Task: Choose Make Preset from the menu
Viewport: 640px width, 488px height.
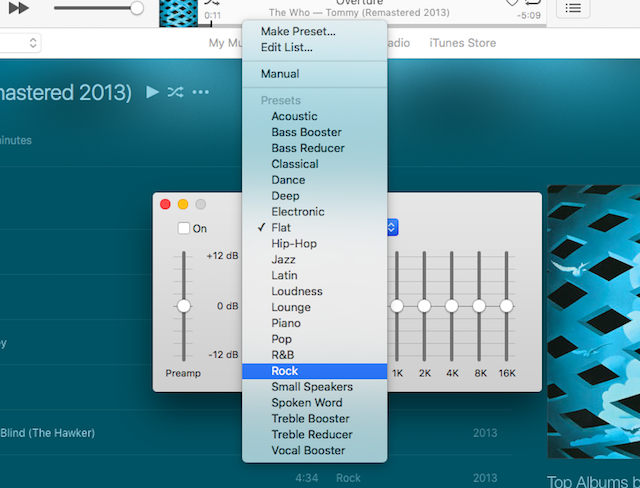Action: coord(298,31)
